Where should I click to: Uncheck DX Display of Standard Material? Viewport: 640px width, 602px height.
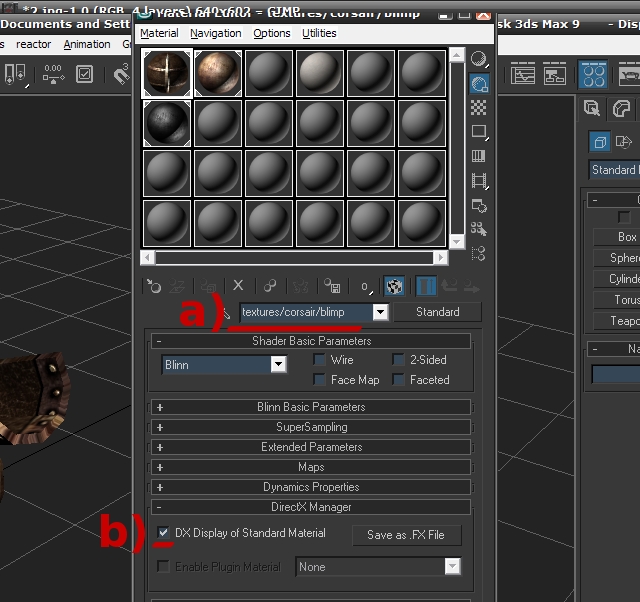click(163, 532)
